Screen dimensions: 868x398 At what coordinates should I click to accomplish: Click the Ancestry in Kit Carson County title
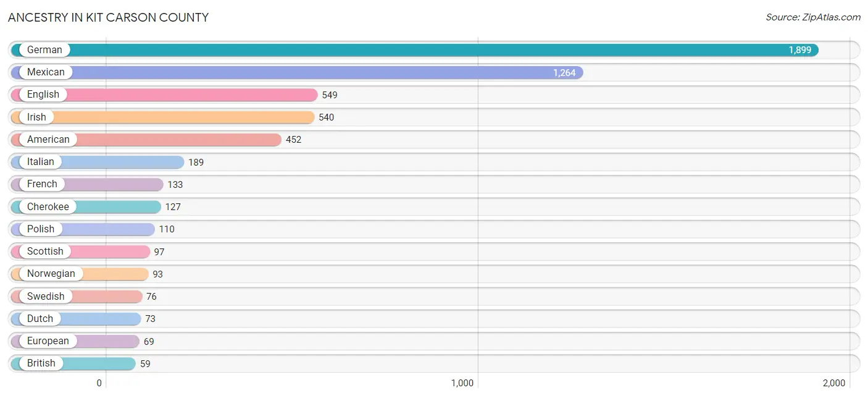click(x=108, y=17)
